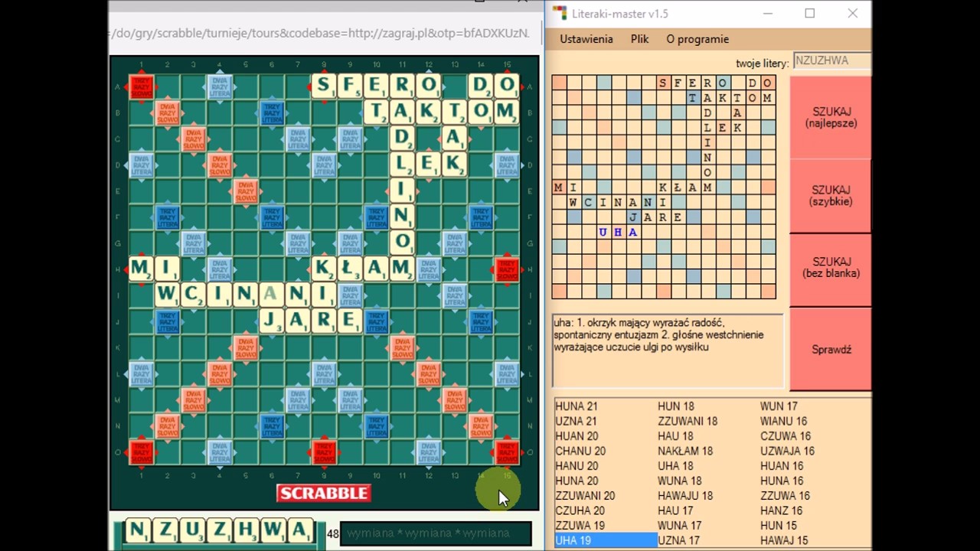Click the J tile of JARE
980x551 pixels.
[272, 320]
